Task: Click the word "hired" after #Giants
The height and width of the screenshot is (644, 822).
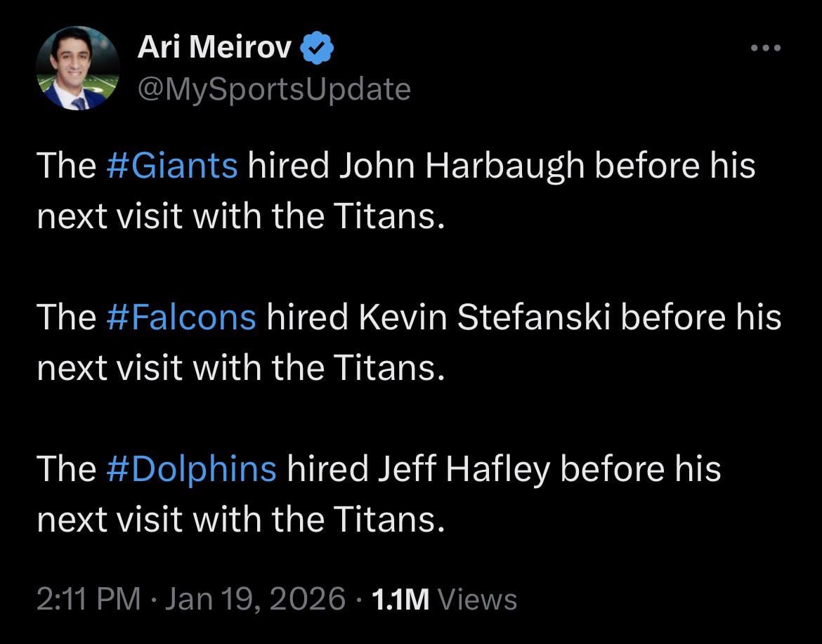Action: 288,166
